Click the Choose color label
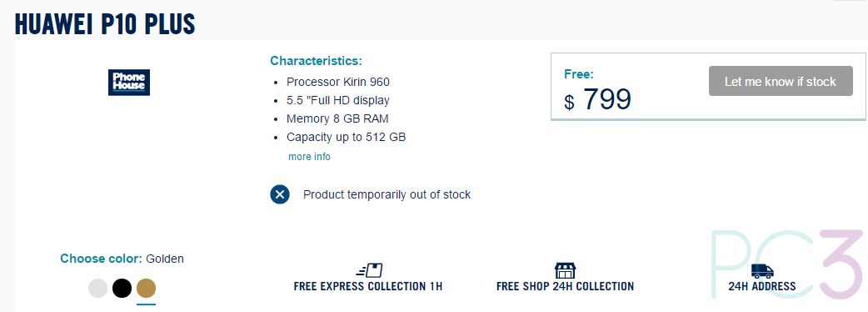This screenshot has height=312, width=868. [x=102, y=259]
